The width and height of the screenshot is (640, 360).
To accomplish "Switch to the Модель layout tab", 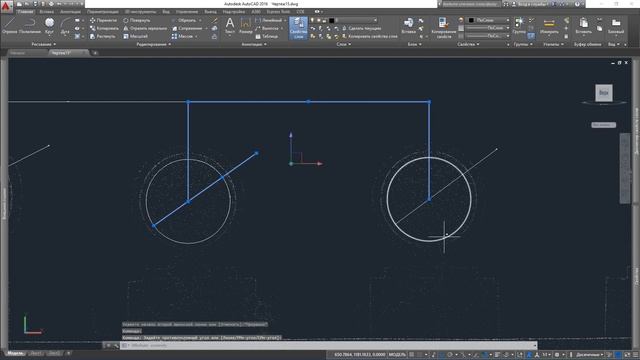I will coord(16,353).
